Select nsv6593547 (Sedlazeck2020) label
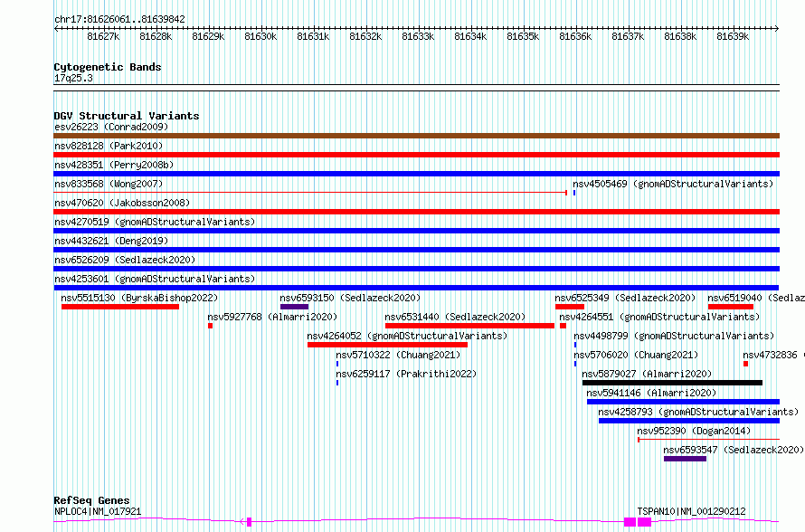The width and height of the screenshot is (805, 532). (734, 450)
